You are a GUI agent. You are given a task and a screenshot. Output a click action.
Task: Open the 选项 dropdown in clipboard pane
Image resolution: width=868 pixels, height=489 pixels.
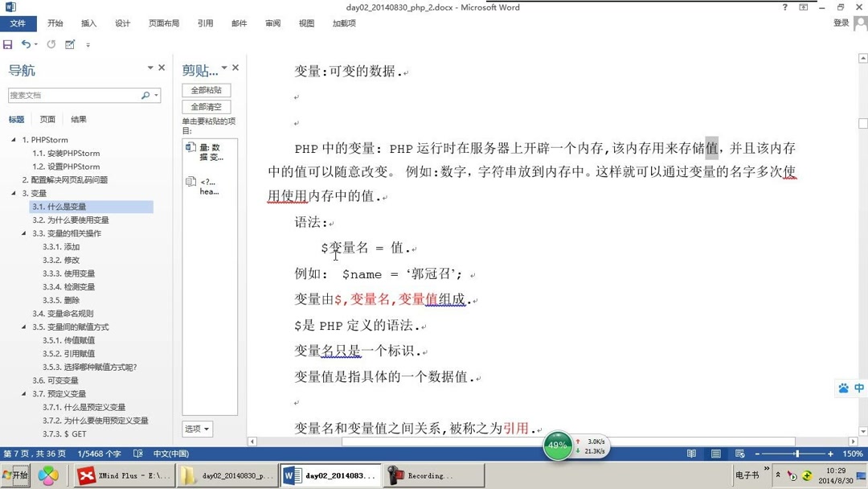point(197,429)
